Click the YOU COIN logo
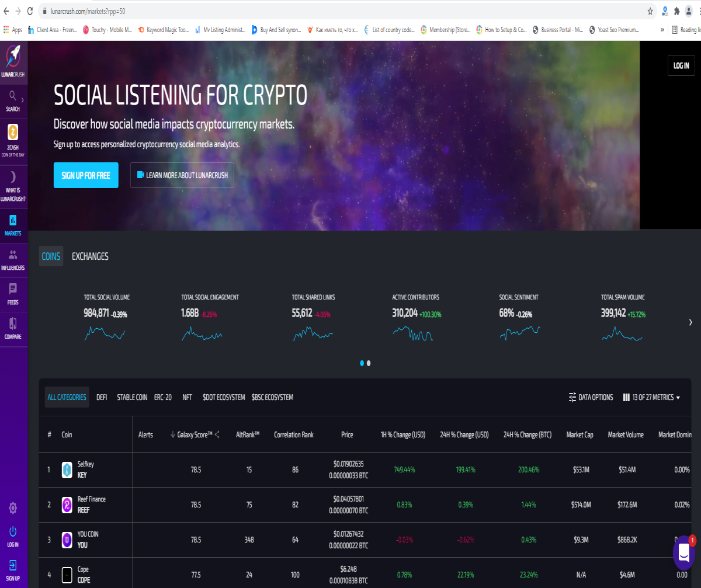 [x=67, y=540]
